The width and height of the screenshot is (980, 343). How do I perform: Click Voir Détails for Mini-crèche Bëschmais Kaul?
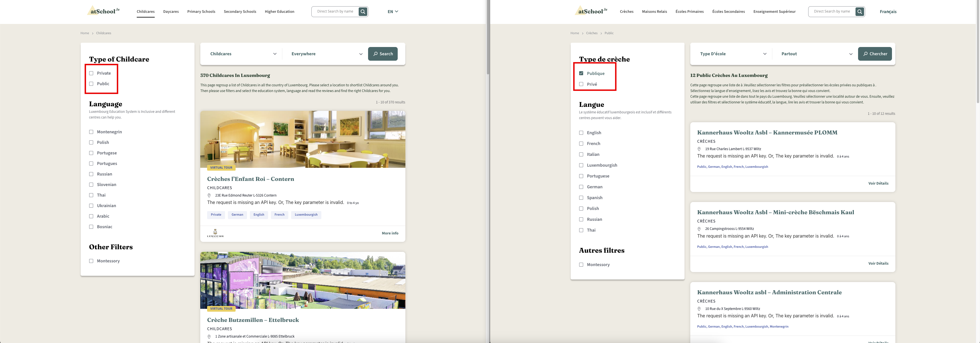[x=878, y=263]
